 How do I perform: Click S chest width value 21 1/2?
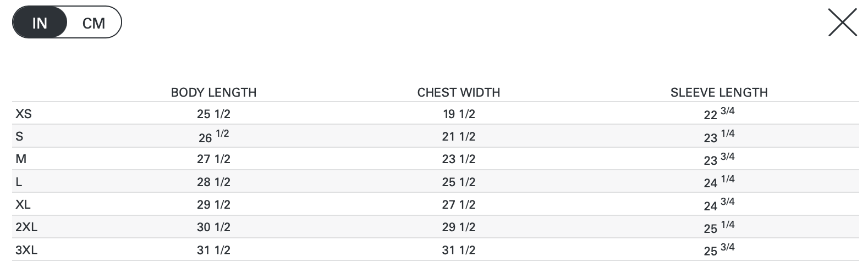tap(459, 137)
